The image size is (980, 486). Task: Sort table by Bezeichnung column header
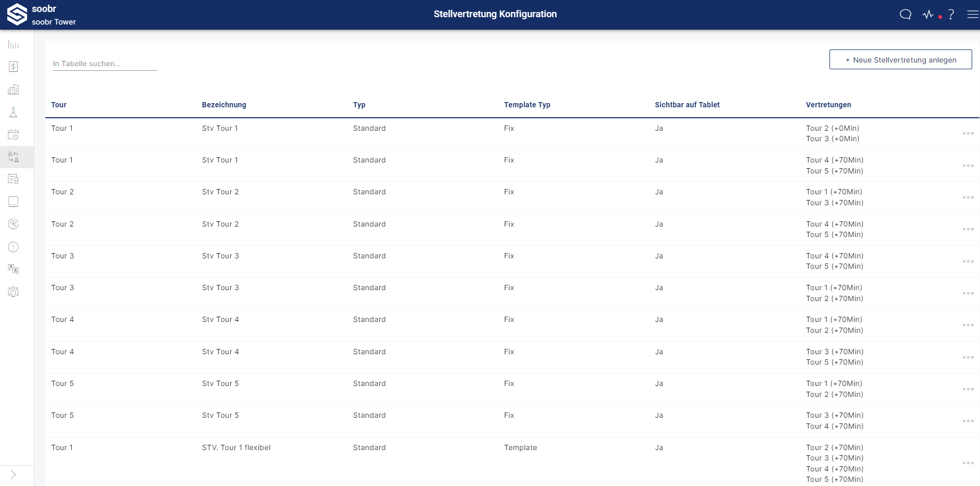(224, 105)
